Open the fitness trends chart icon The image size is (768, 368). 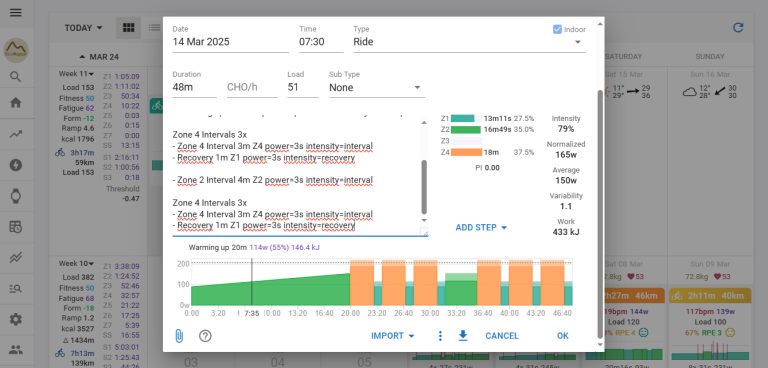click(16, 134)
